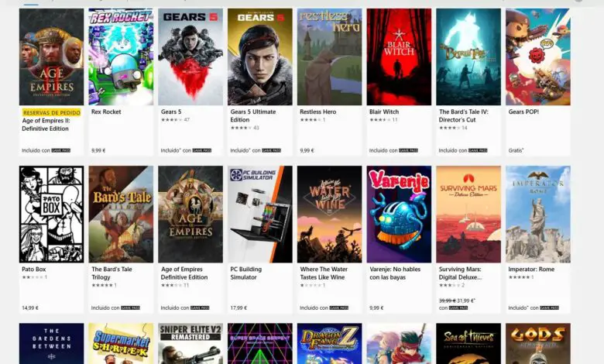Open Where The Water Tastes Like Wine title
The height and width of the screenshot is (364, 604).
[324, 273]
